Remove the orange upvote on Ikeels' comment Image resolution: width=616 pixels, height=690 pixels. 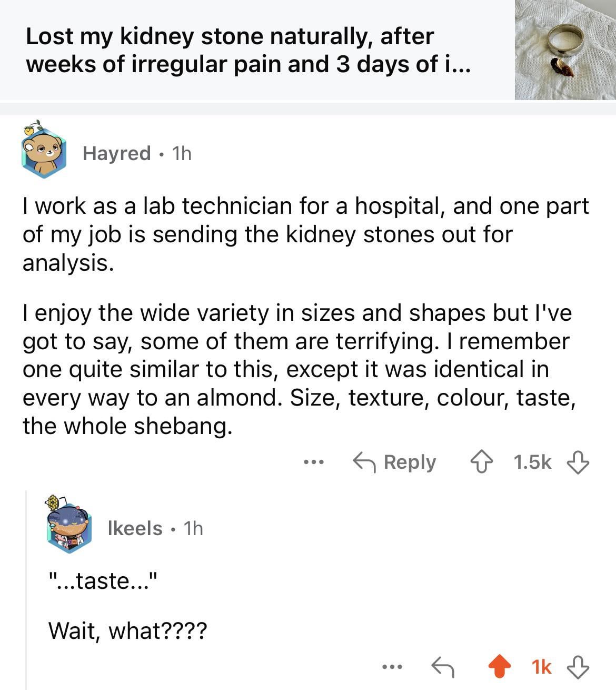tap(500, 667)
